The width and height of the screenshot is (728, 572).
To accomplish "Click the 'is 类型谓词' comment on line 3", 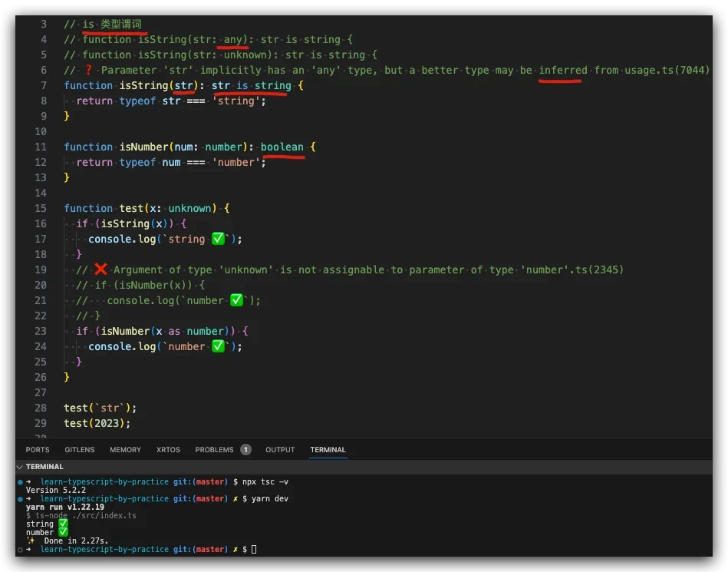I will [112, 24].
